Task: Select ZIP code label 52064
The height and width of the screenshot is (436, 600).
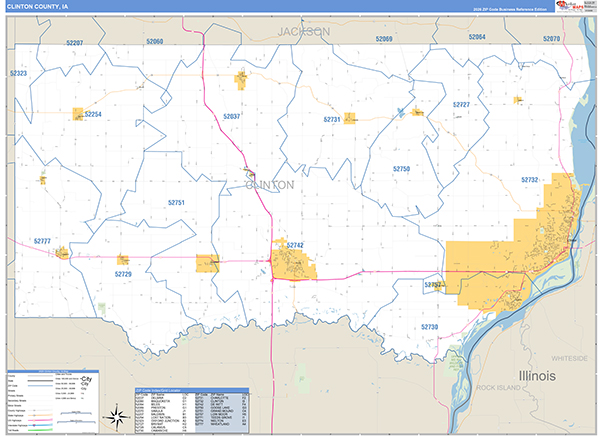Action: coord(477,37)
